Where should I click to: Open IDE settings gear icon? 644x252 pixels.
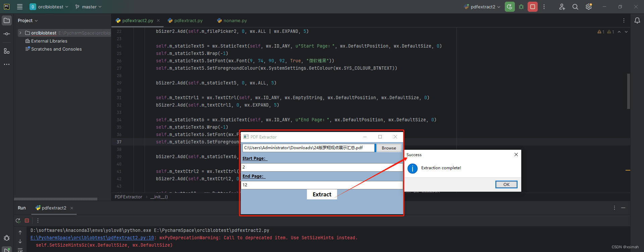coord(589,7)
